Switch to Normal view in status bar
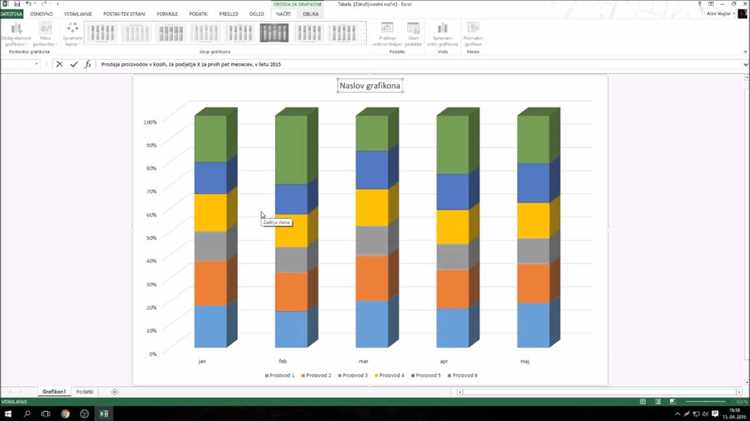This screenshot has height=421, width=750. pyautogui.click(x=643, y=402)
